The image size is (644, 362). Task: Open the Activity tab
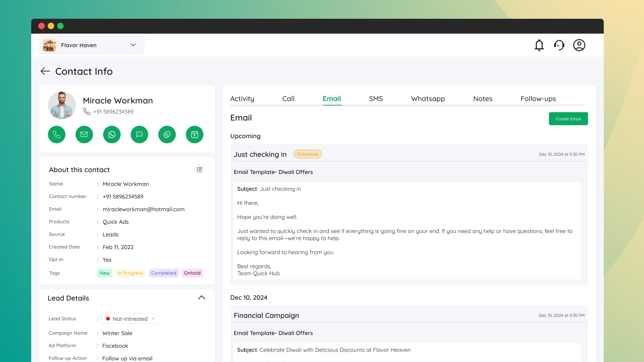242,99
